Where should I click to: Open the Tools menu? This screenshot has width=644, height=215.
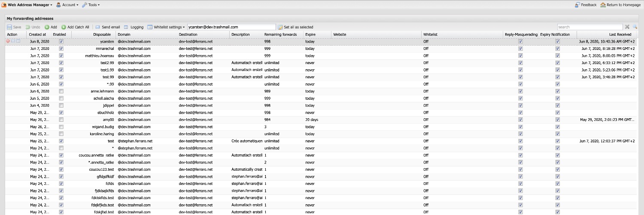91,5
